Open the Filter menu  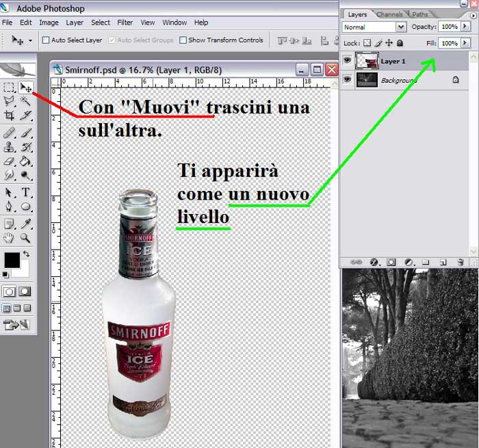click(125, 23)
